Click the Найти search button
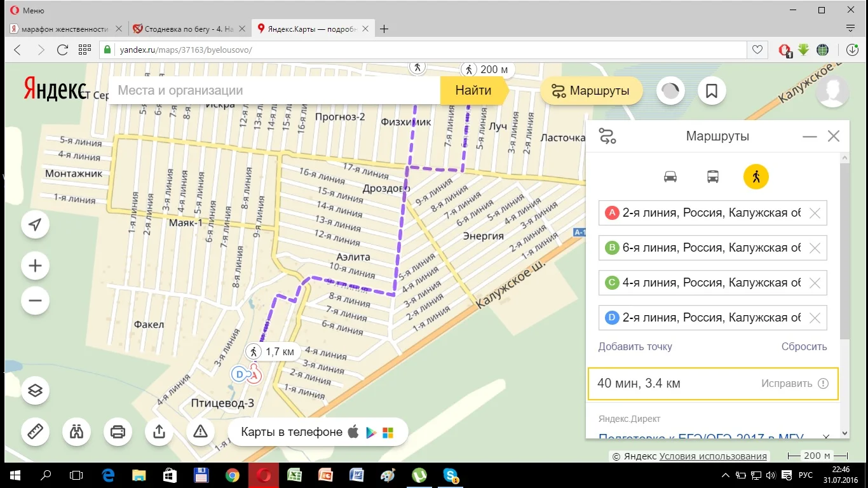Viewport: 868px width, 488px height. point(473,91)
